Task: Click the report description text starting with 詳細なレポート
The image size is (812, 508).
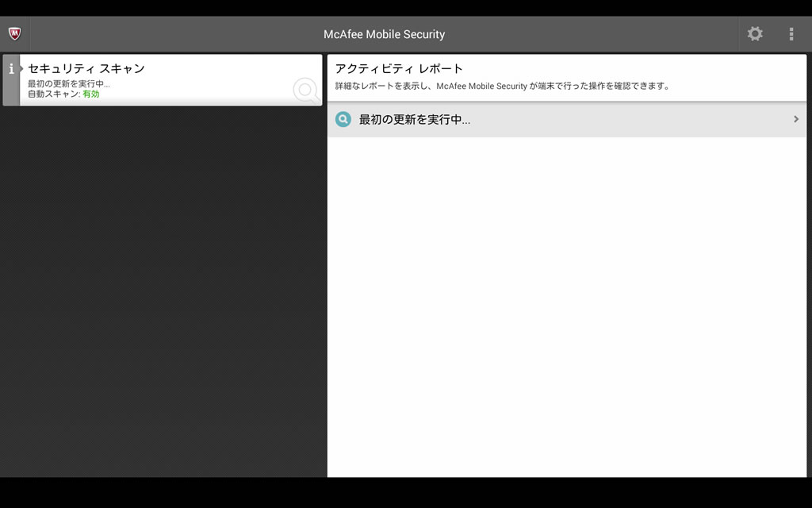Action: [x=503, y=87]
